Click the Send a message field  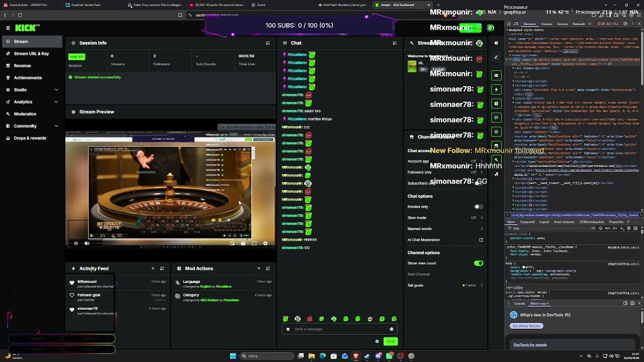click(340, 329)
